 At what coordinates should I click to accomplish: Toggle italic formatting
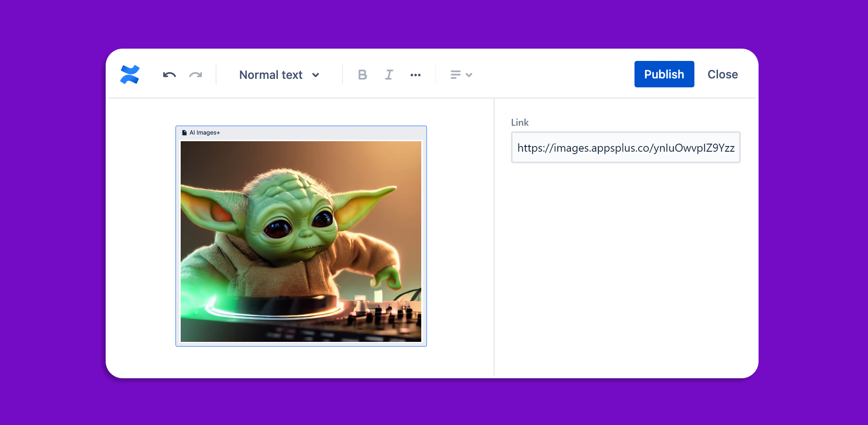[389, 75]
